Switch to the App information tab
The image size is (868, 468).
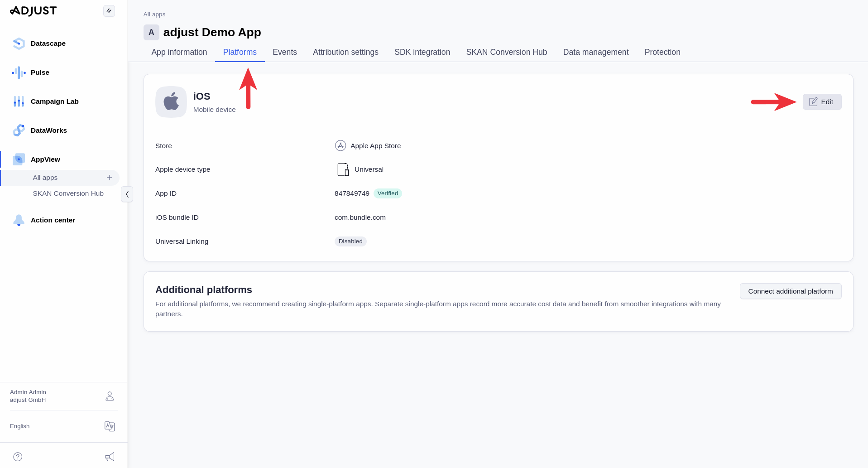pyautogui.click(x=179, y=52)
